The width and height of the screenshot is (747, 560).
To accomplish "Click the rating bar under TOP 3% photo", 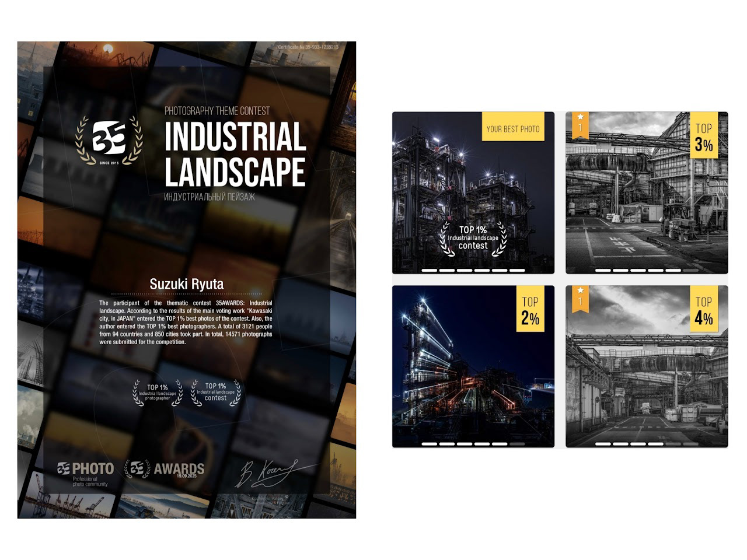I will click(x=647, y=270).
